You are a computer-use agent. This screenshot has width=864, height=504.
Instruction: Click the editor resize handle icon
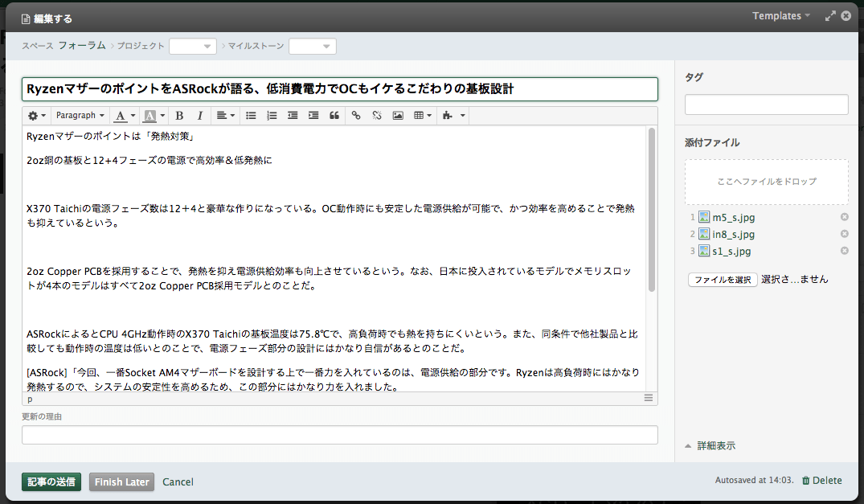tap(649, 398)
